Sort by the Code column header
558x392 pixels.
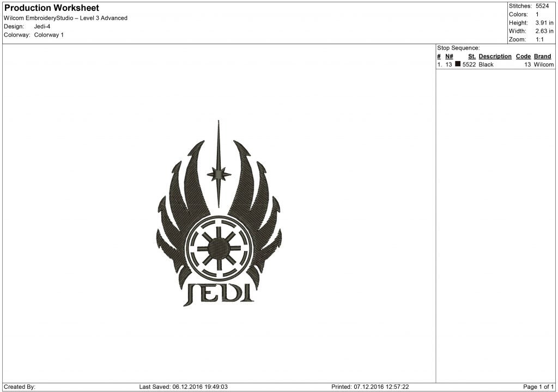pos(523,56)
